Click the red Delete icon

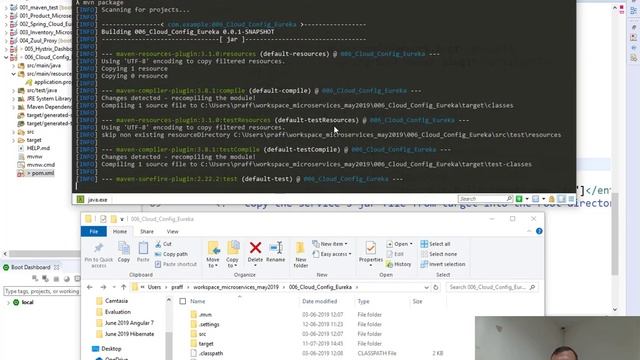coord(256,247)
